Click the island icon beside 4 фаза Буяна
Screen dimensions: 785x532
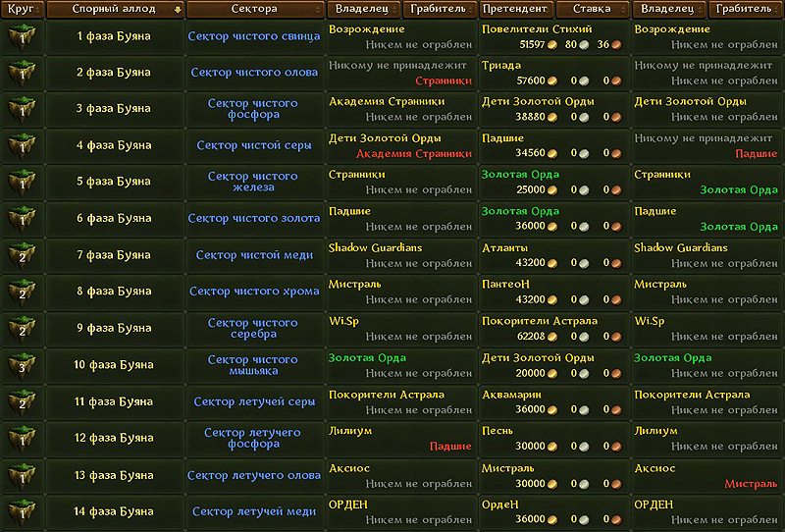pyautogui.click(x=21, y=146)
